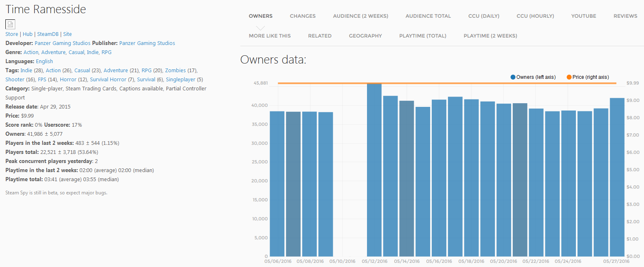Switch to the Changes tab
Screen dimensions: 644x267
303,16
